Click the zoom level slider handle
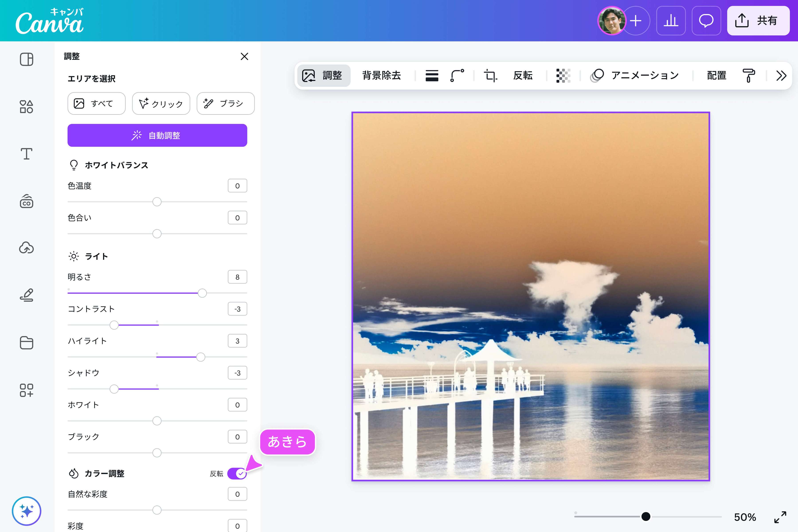The width and height of the screenshot is (798, 532). tap(646, 517)
